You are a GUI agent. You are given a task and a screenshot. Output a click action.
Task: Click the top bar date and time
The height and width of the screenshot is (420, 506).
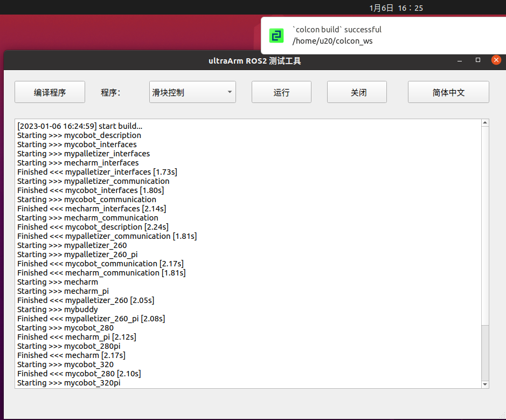(396, 8)
